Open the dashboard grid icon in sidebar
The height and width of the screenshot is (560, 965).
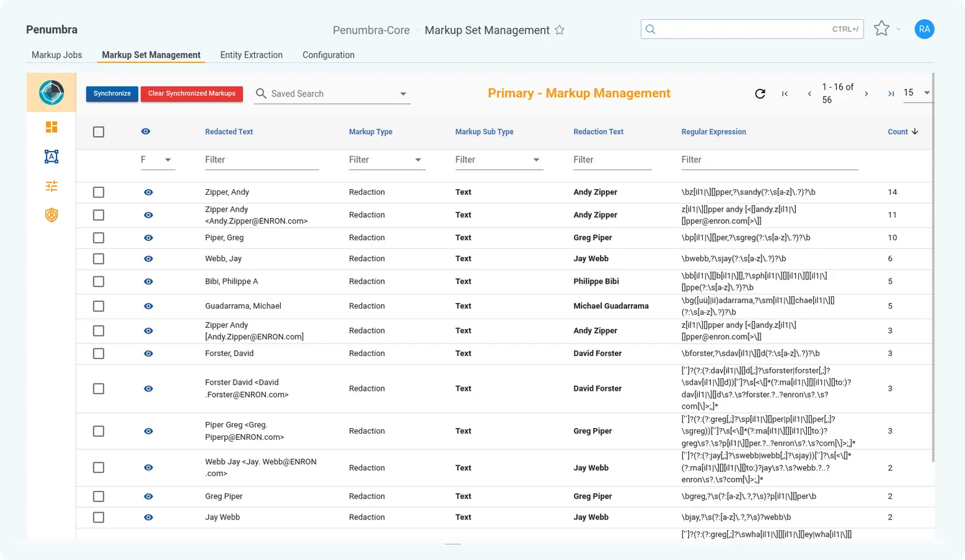(x=52, y=127)
